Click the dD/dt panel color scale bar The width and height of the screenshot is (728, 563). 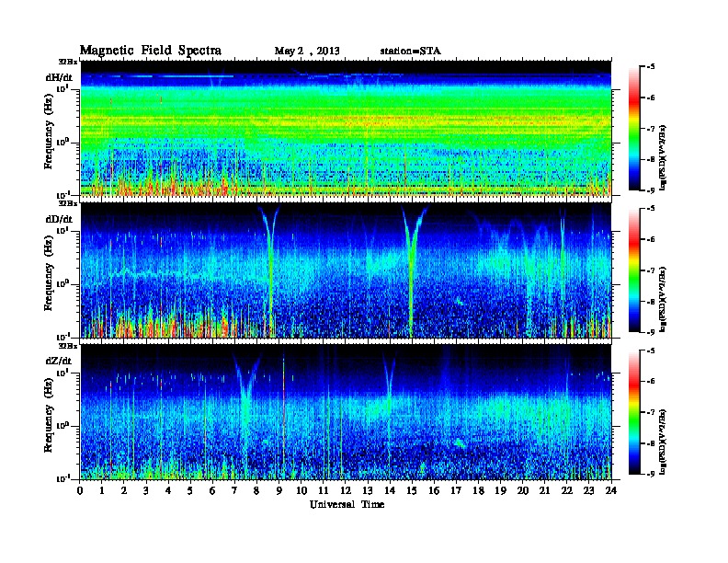(x=634, y=270)
